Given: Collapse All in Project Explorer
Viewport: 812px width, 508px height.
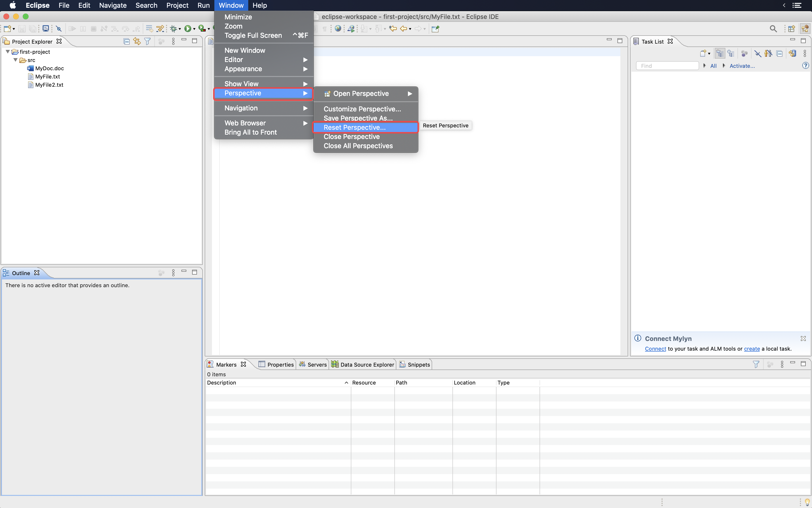Looking at the screenshot, I should click(127, 41).
